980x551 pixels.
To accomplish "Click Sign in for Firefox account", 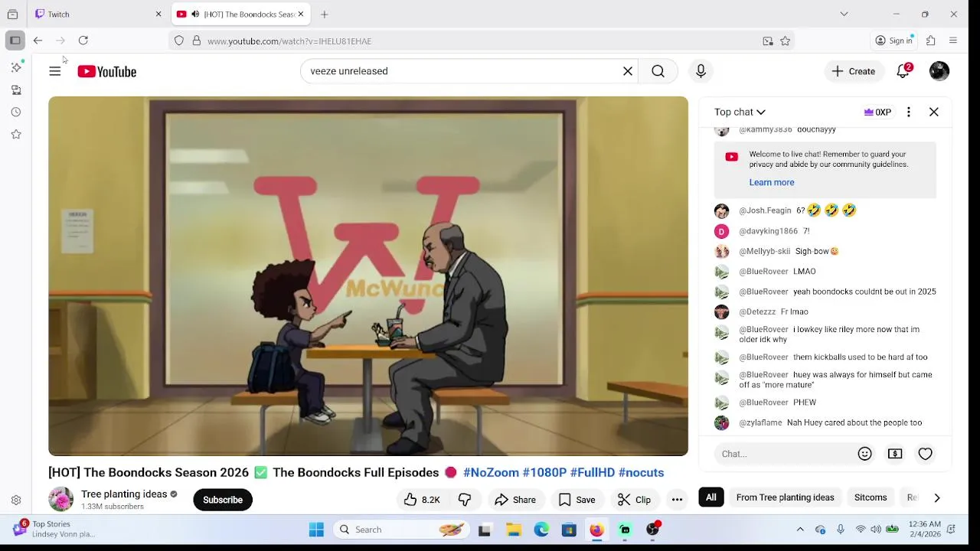I will pos(894,41).
